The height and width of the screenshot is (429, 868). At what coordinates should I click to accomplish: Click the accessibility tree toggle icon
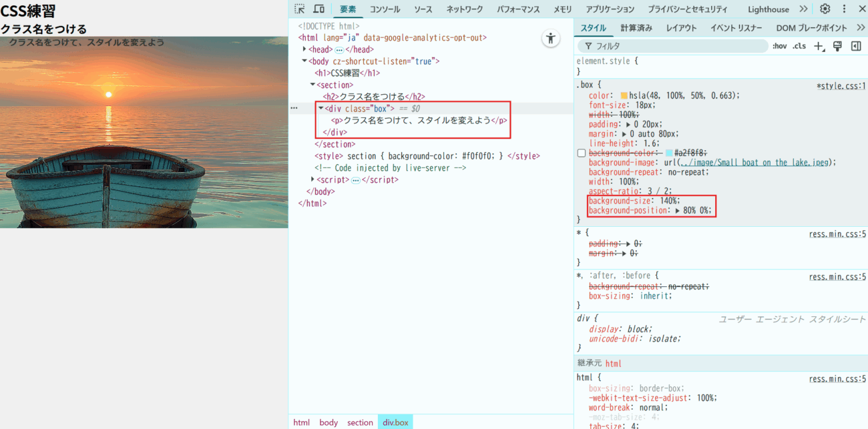(x=550, y=38)
